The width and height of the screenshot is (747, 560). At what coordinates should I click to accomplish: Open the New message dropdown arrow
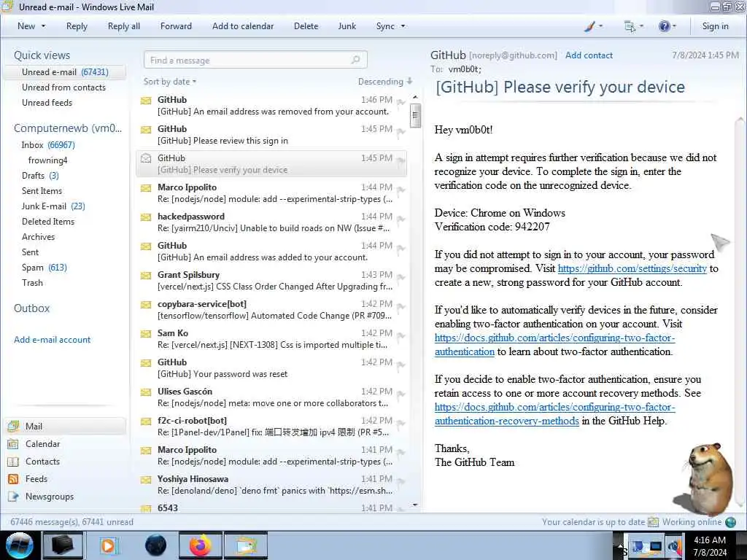pyautogui.click(x=43, y=26)
